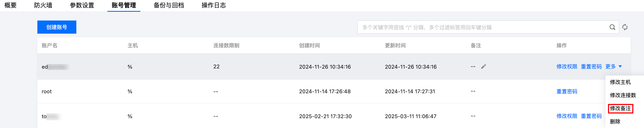Image resolution: width=644 pixels, height=128 pixels.
Task: Choose 修改主机 from the dropdown menu
Action: tap(620, 82)
